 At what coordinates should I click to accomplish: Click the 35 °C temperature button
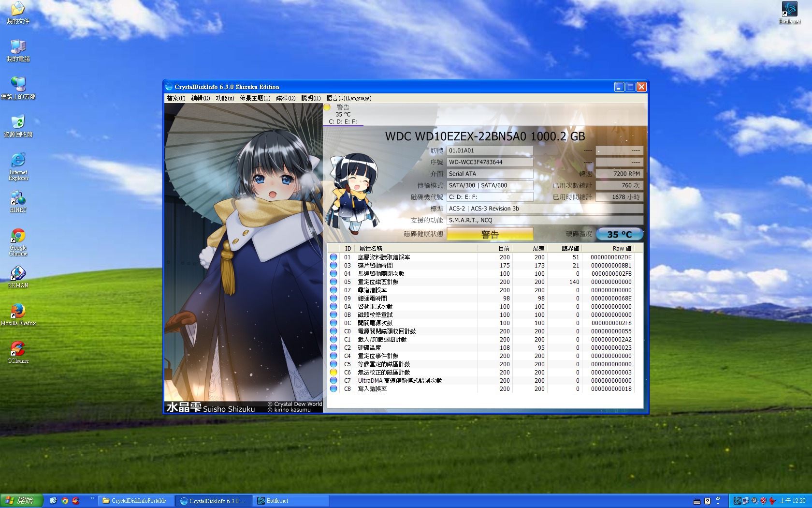(620, 234)
